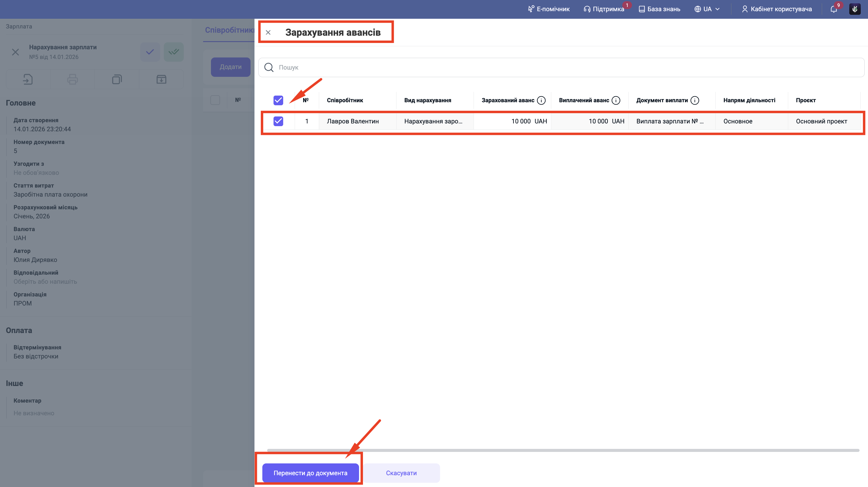Open the Кабінет користувача menu
Screen dimensions: 868x487
[x=777, y=9]
